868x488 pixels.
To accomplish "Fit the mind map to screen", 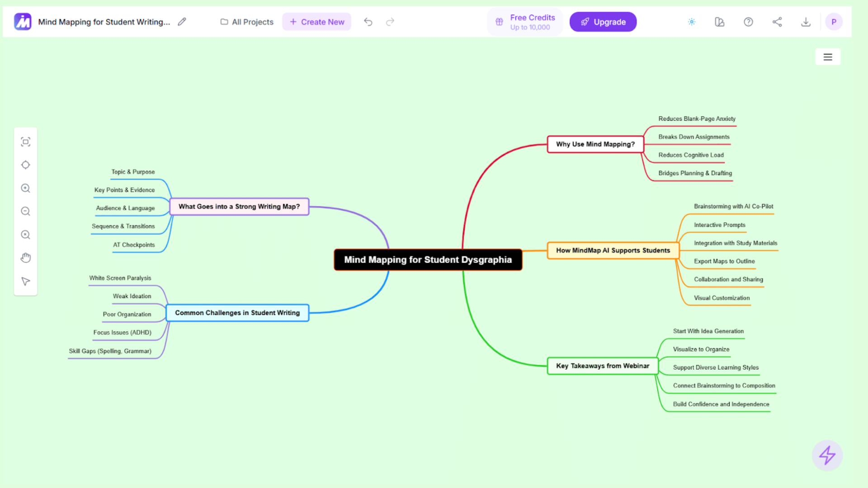I will coord(25,141).
